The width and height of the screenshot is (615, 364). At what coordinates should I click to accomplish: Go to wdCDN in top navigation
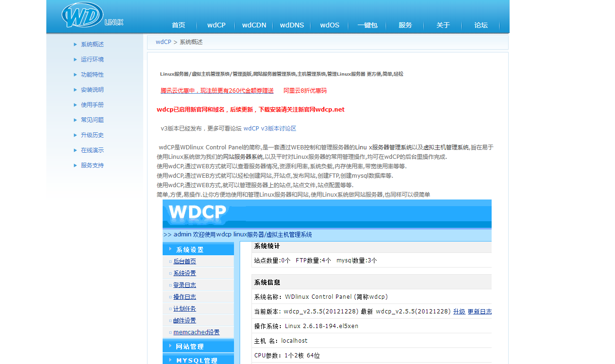point(254,26)
